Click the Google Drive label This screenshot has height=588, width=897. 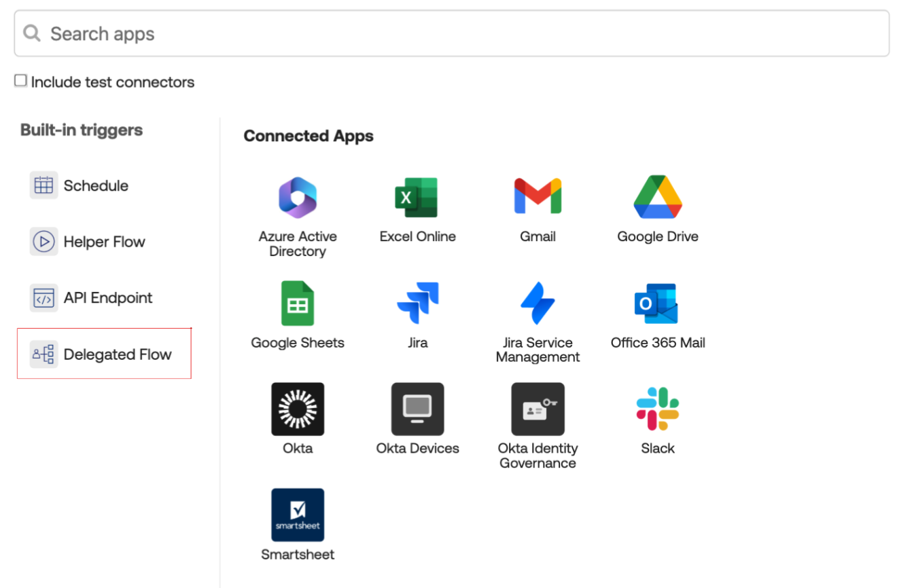pos(658,236)
